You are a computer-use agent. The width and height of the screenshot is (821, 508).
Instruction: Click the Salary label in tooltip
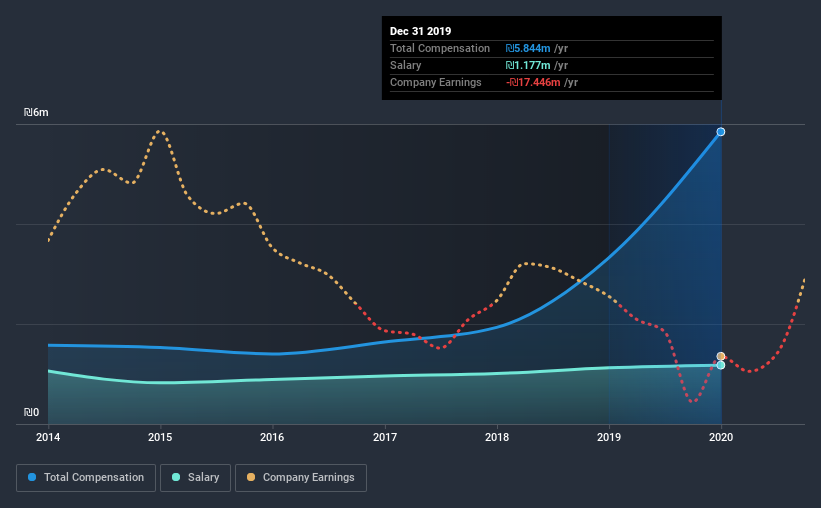coord(405,65)
